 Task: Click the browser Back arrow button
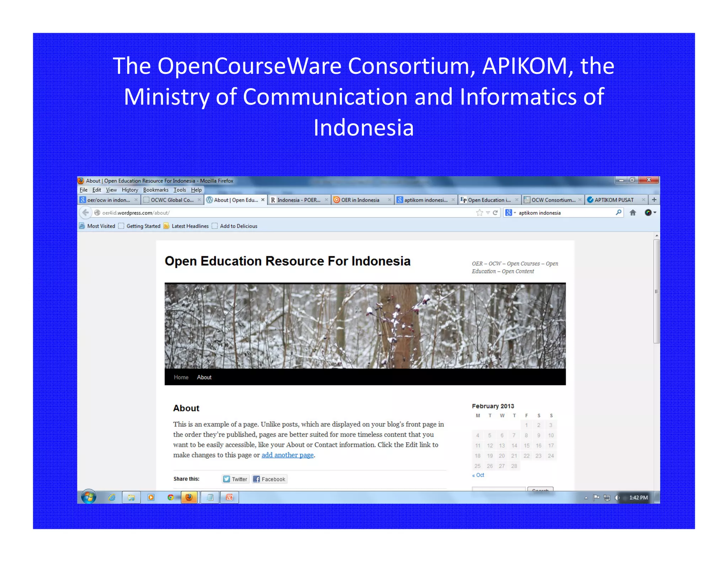tap(85, 213)
